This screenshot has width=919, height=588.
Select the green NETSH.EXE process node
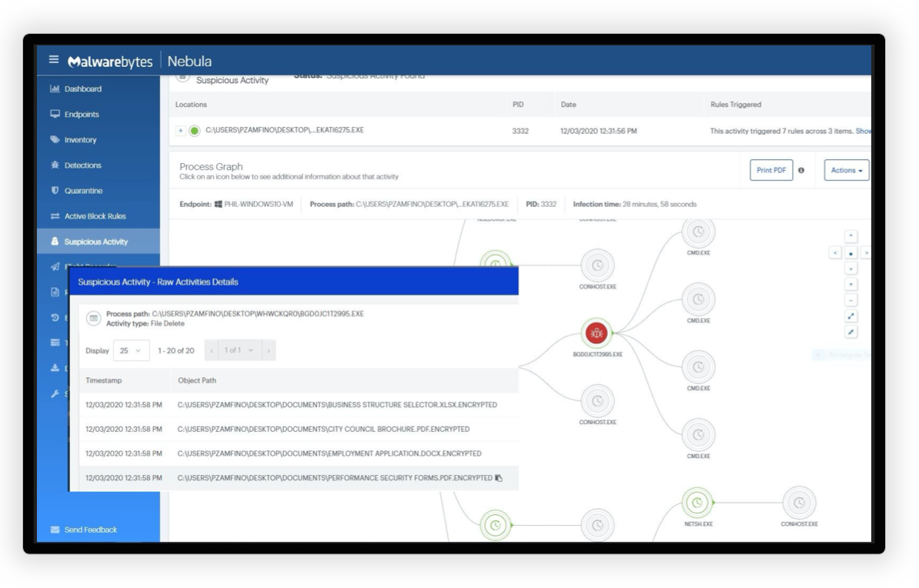click(697, 503)
